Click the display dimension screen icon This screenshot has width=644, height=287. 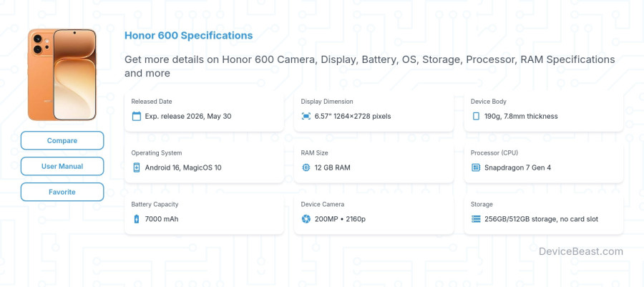click(x=306, y=116)
